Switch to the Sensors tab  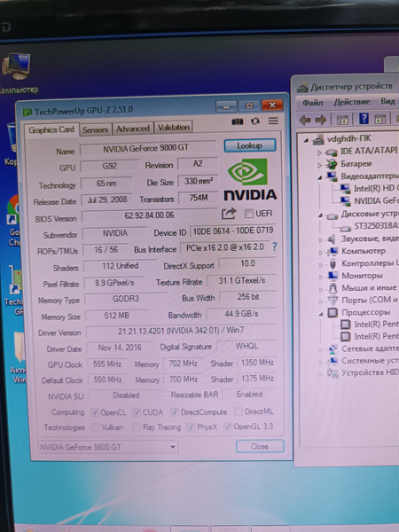[95, 129]
